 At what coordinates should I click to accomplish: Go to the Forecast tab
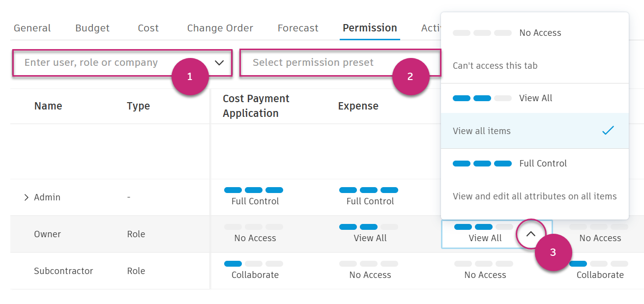coord(298,28)
